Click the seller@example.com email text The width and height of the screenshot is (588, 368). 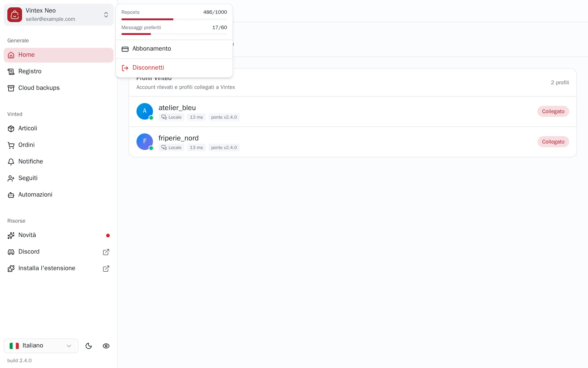tap(50, 19)
